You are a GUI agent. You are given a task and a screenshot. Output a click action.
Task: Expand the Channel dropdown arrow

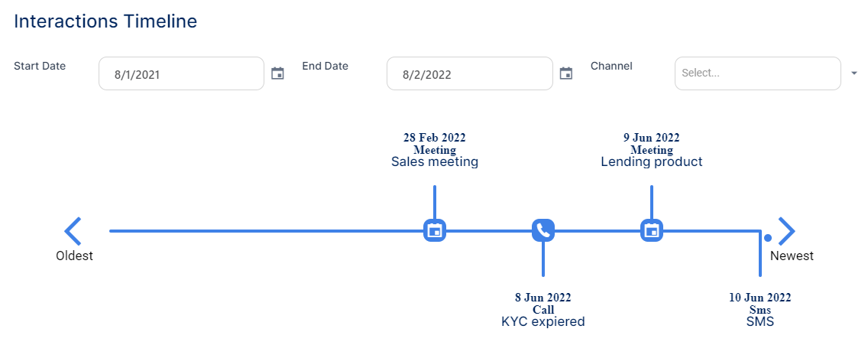[854, 73]
